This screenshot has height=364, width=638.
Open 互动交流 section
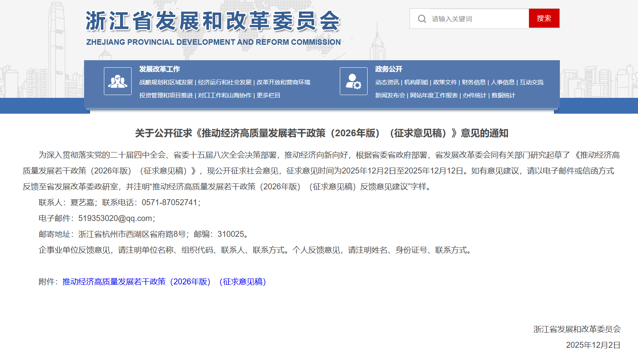click(531, 82)
